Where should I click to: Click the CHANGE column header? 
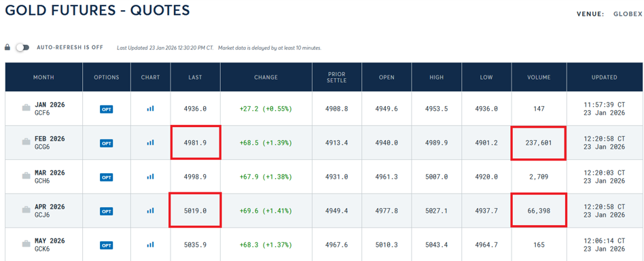266,77
